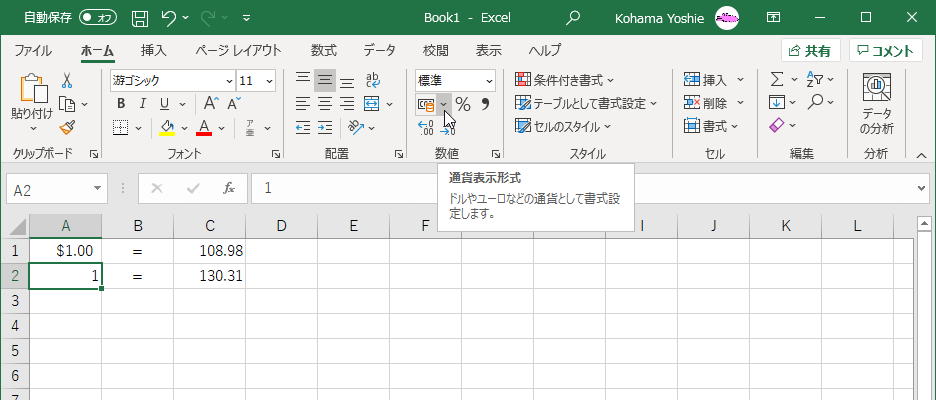936x400 pixels.
Task: Click the format painter brush icon
Action: point(67,127)
